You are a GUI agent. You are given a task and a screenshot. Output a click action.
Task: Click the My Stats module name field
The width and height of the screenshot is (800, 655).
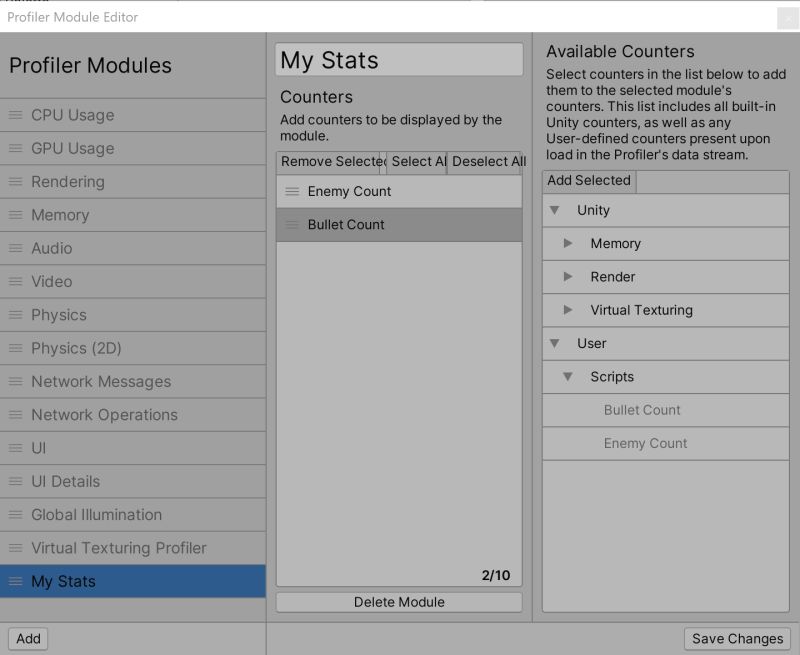399,59
